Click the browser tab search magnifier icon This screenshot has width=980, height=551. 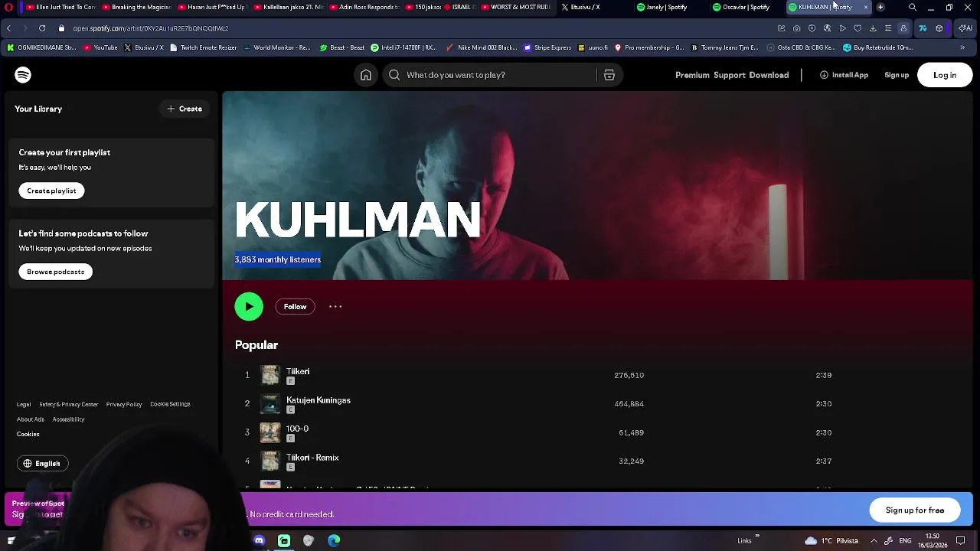pos(913,7)
